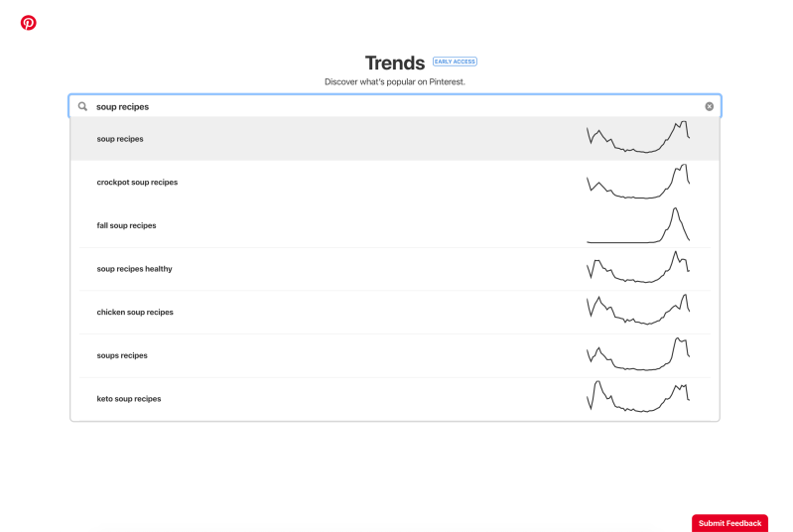Pick the 'soup recipes healthy' suggestion
This screenshot has width=793, height=532.
(394, 269)
